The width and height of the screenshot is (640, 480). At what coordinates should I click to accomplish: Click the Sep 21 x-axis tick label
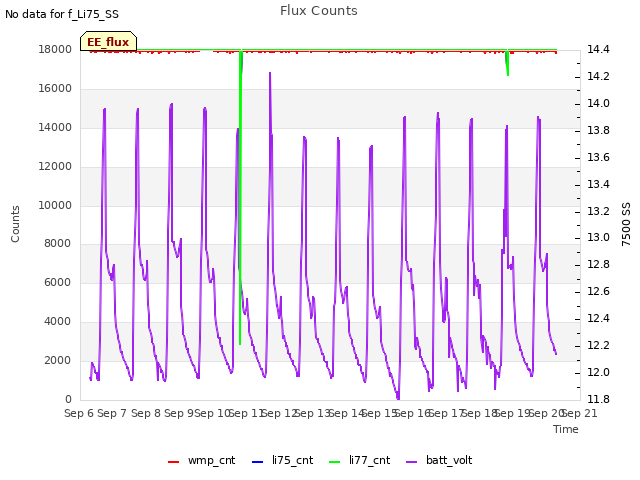580,413
